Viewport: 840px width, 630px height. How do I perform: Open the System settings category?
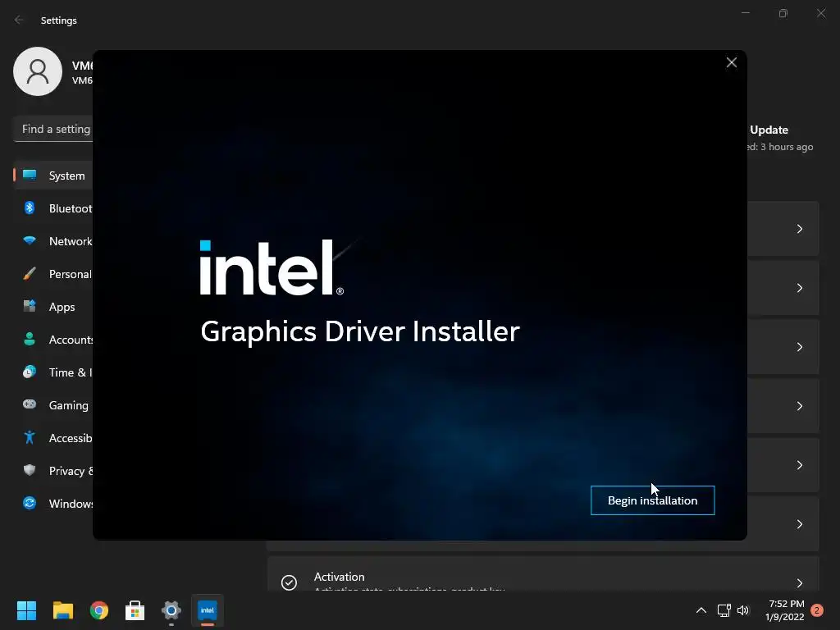click(x=53, y=176)
